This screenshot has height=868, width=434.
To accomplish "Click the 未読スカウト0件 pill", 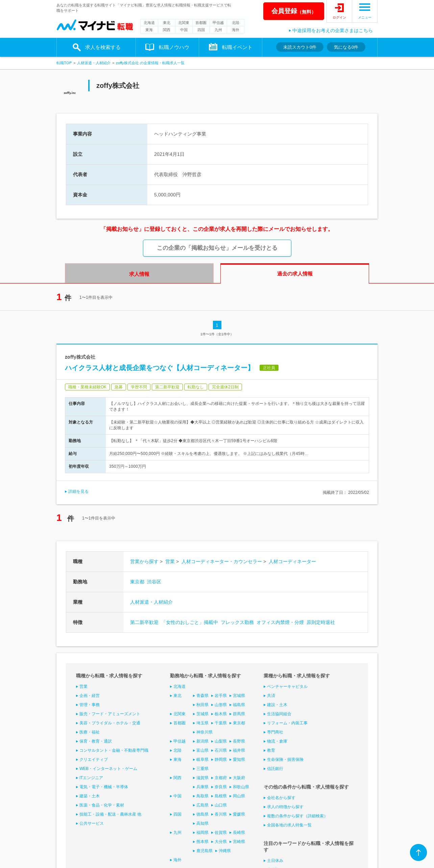I will (300, 47).
